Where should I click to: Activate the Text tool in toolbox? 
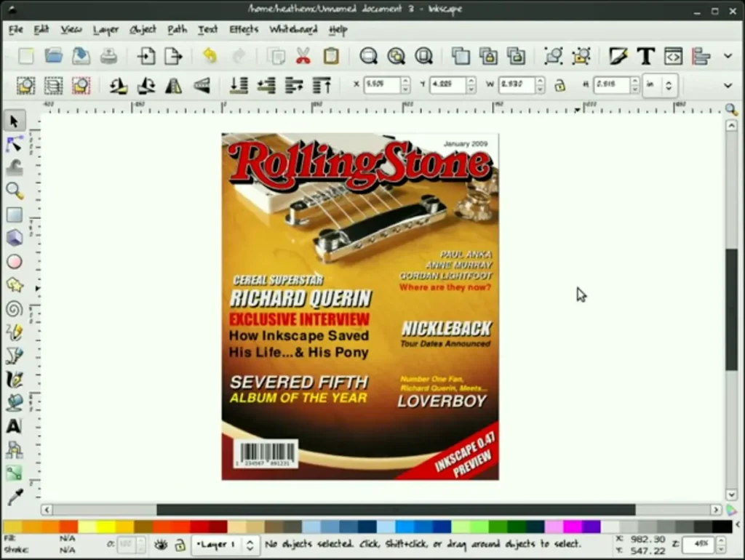pos(15,426)
